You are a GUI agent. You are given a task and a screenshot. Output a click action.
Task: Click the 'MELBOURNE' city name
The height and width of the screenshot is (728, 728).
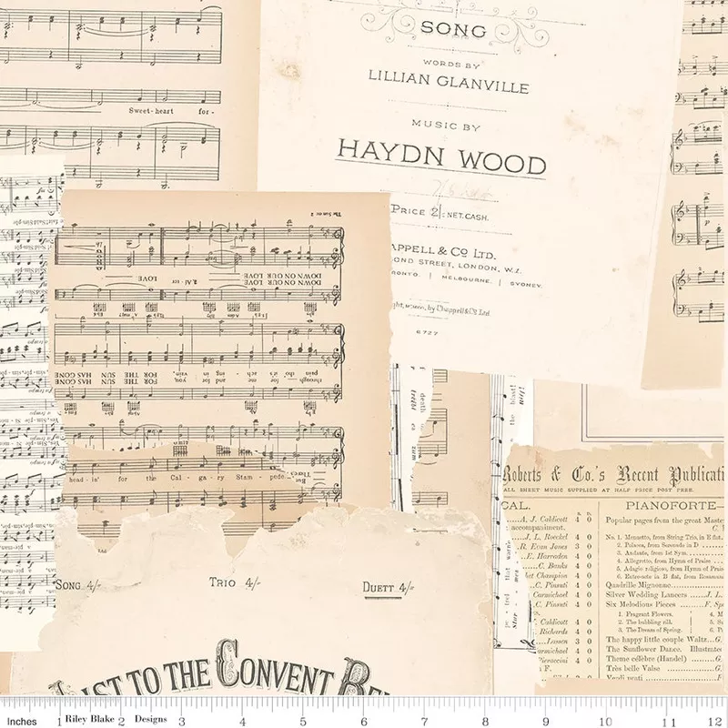coord(466,278)
